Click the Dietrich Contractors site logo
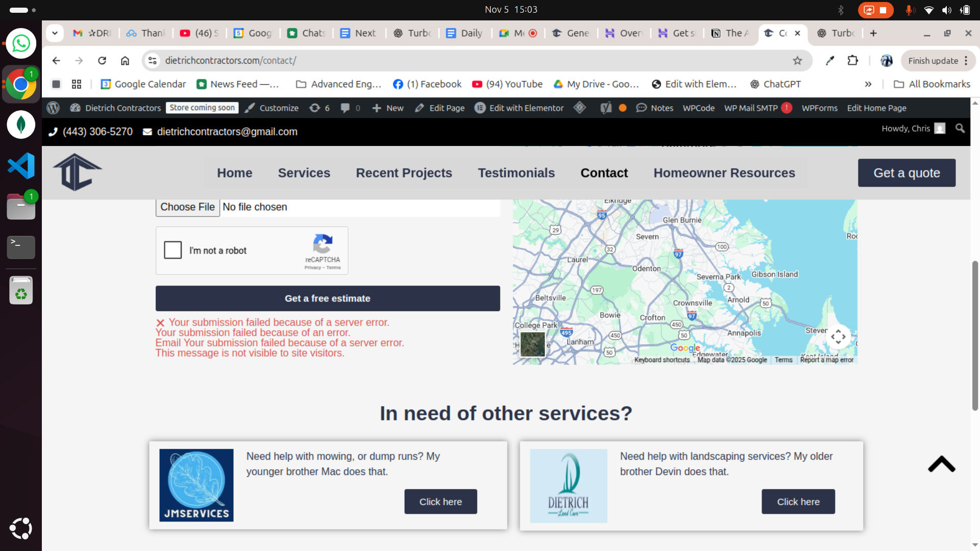Screen dimensions: 980x551 tap(77, 172)
